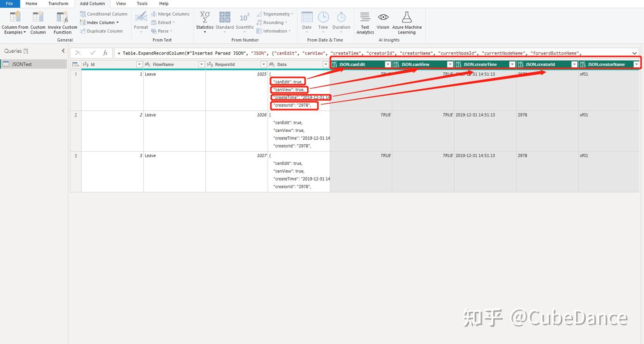Select Invoke Custom Function icon
Image resolution: width=644 pixels, height=344 pixels.
[x=62, y=17]
